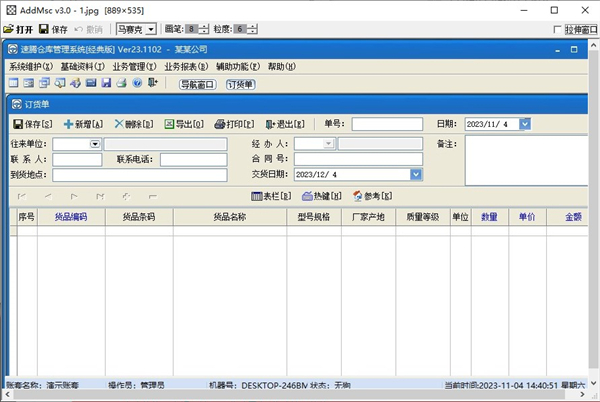Click the cascade windows toolbar icon
The width and height of the screenshot is (600, 402).
point(44,83)
